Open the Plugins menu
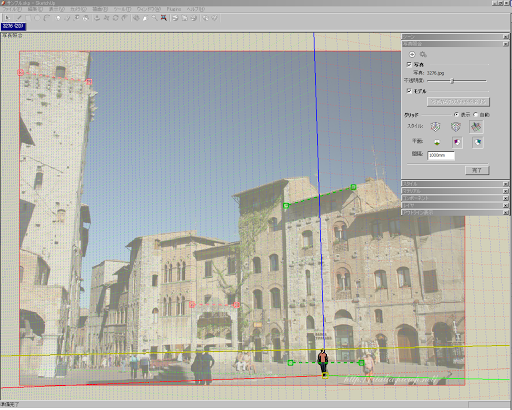Screen dimensions: 512x410 [174, 9]
